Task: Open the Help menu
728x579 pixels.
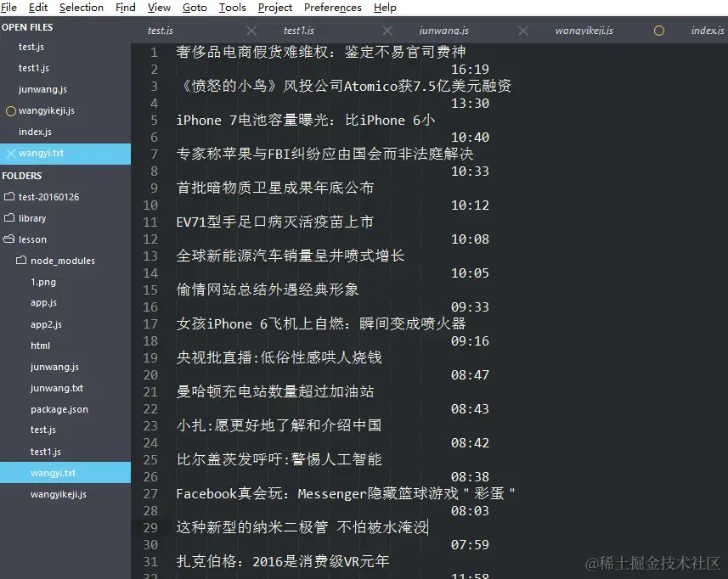Action: (385, 8)
